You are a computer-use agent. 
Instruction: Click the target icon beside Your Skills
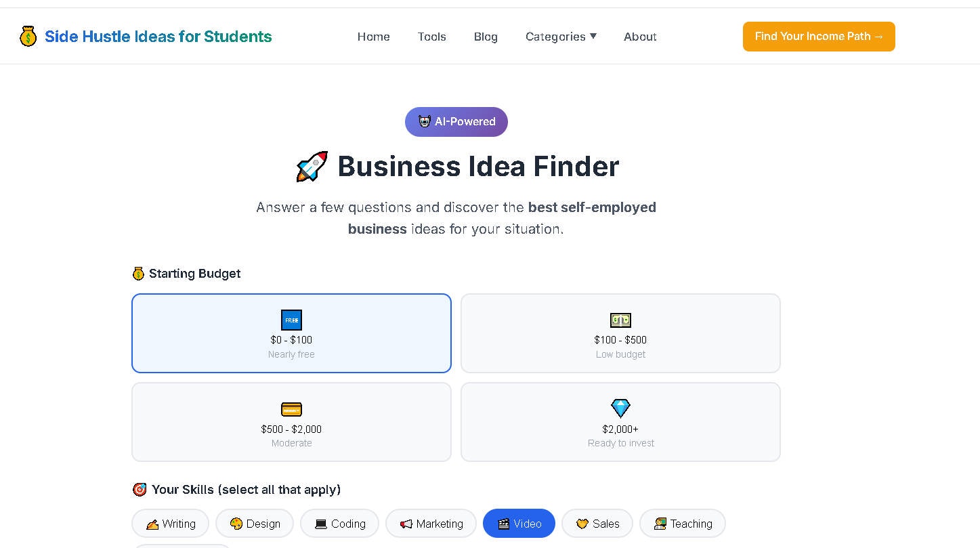pos(140,489)
